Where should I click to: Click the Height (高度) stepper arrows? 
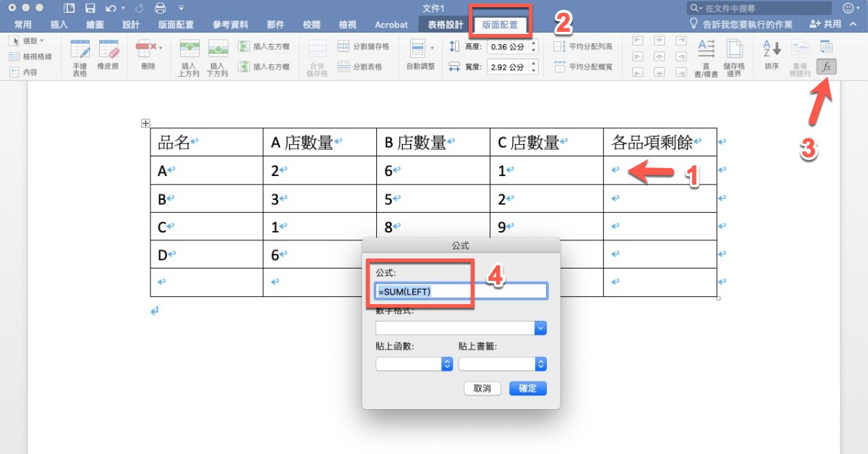tap(534, 46)
